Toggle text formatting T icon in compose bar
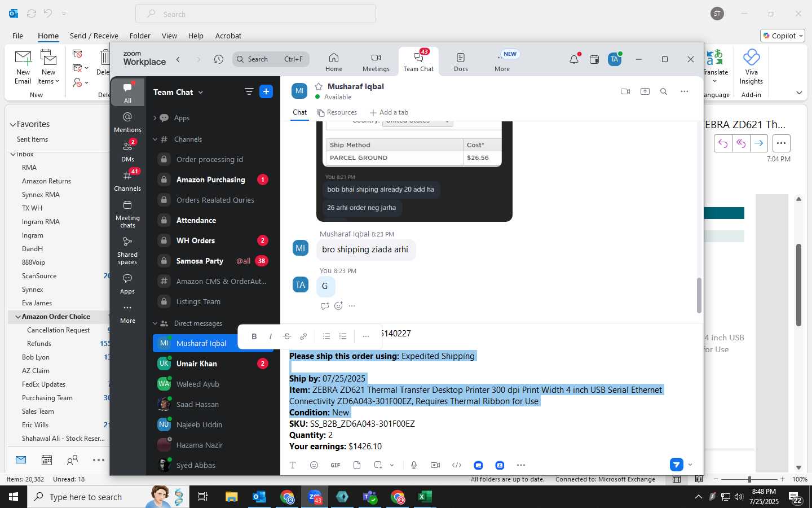The image size is (812, 508). click(293, 465)
